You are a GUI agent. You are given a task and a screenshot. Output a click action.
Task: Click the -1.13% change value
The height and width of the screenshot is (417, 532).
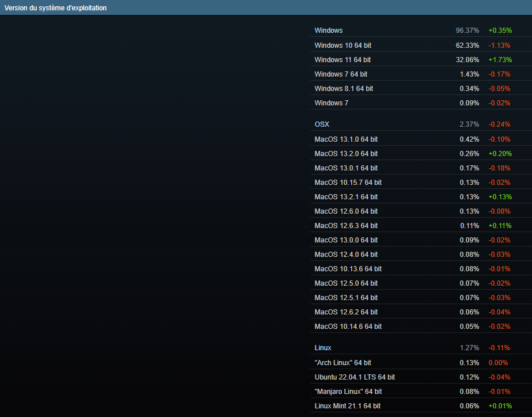point(499,46)
